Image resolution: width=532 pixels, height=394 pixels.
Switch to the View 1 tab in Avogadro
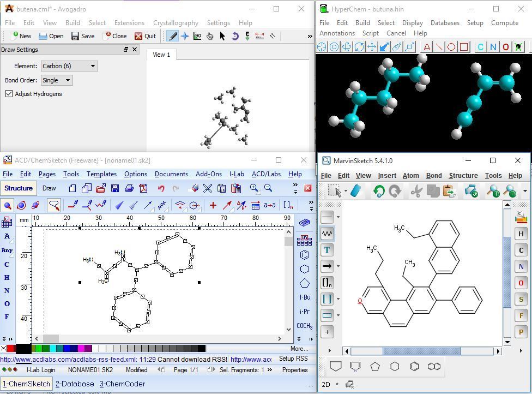(x=161, y=55)
